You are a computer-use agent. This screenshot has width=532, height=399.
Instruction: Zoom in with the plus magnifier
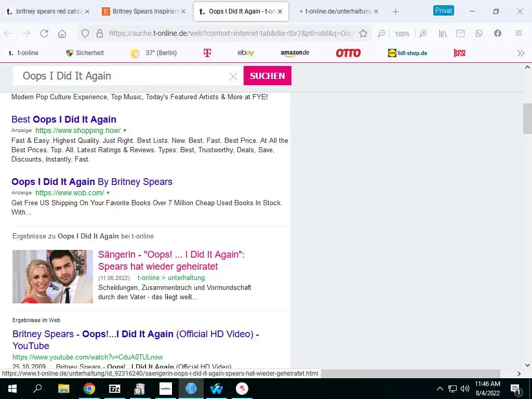(x=423, y=33)
